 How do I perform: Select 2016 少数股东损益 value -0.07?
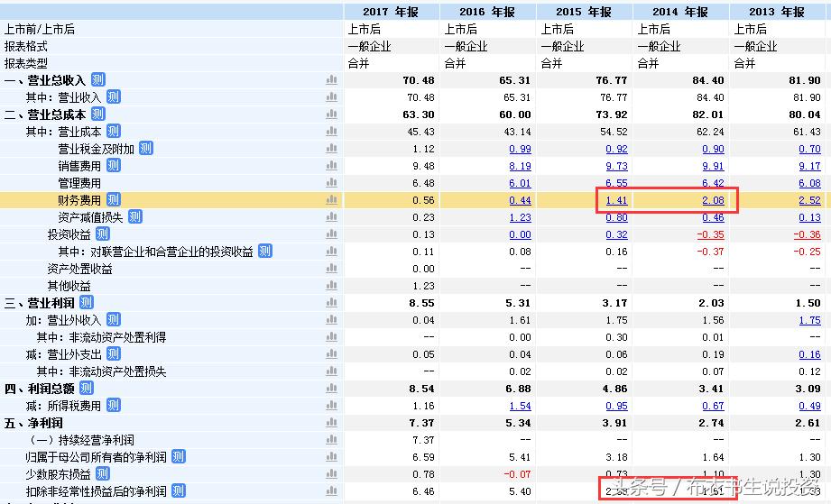coord(517,474)
